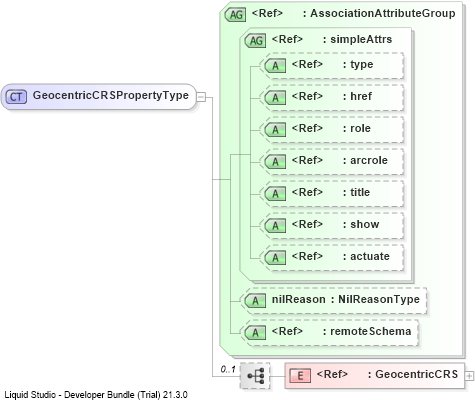The width and height of the screenshot is (475, 400).
Task: Click the AG icon of AssociationAttributeGroup
Action: (235, 15)
